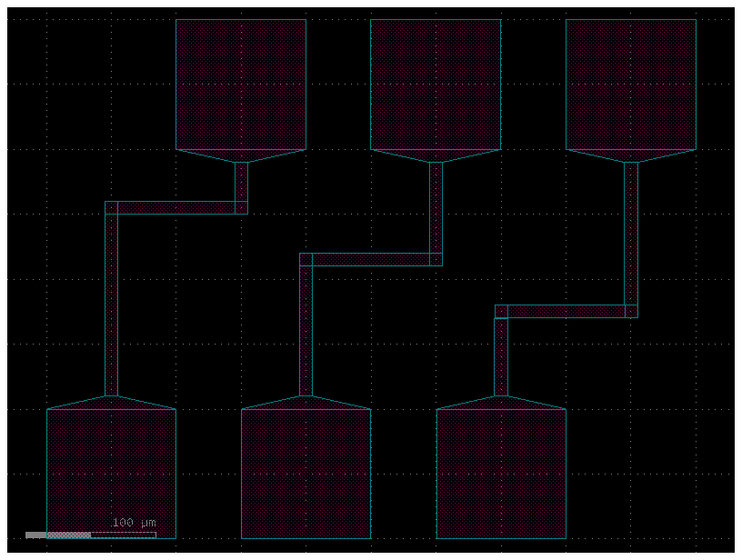Viewport: 742px width, 560px height.
Task: Click the taper above the bottom-right pad
Action: [501, 403]
